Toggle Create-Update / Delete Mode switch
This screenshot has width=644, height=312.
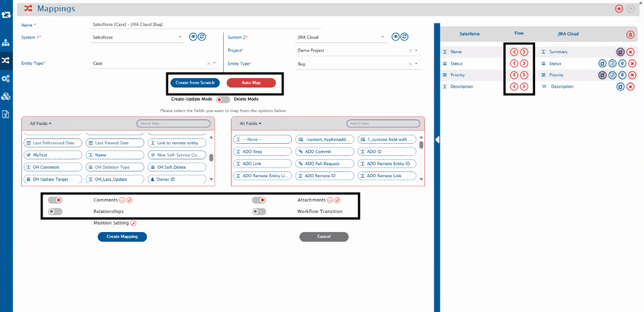pos(222,99)
